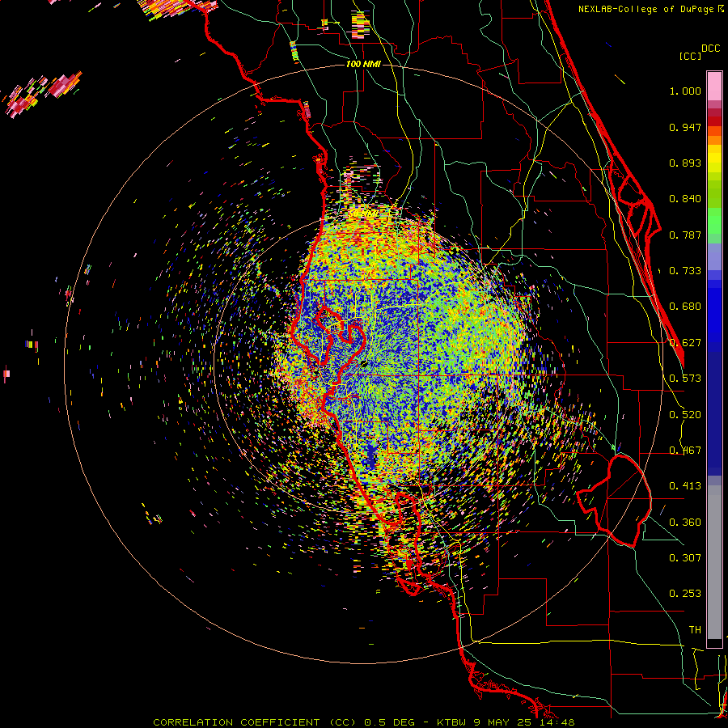Select the [CC] legend label

coord(691,56)
